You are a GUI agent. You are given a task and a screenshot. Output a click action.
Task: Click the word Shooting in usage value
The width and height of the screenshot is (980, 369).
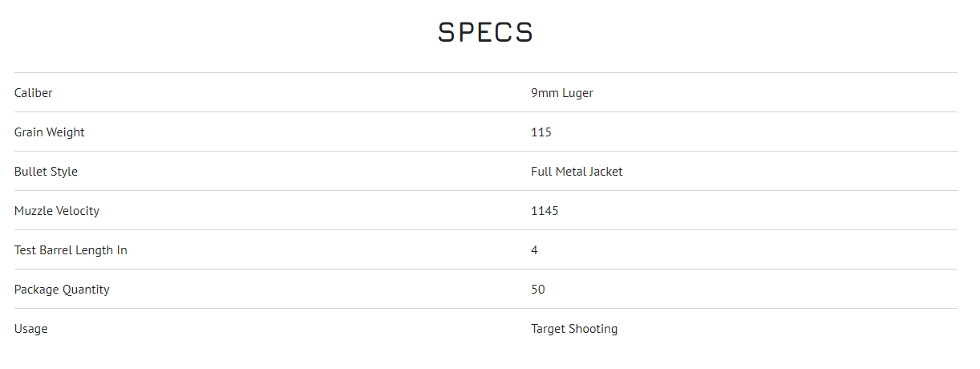pyautogui.click(x=593, y=329)
